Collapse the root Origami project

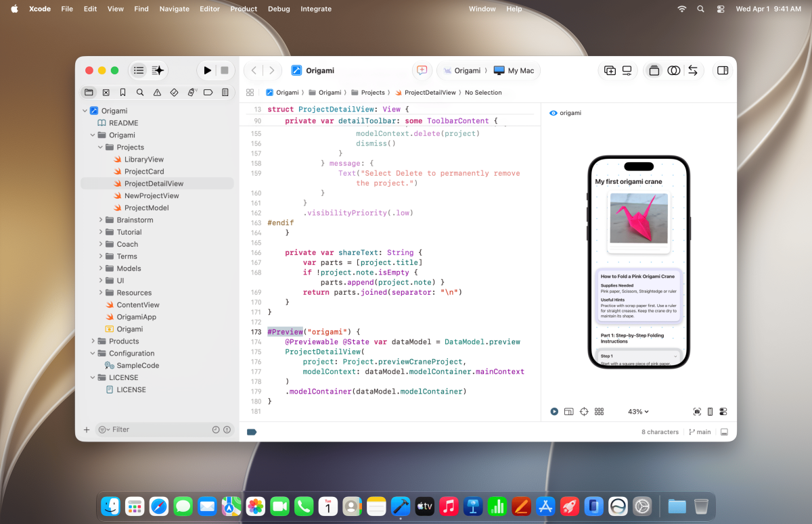click(x=85, y=111)
